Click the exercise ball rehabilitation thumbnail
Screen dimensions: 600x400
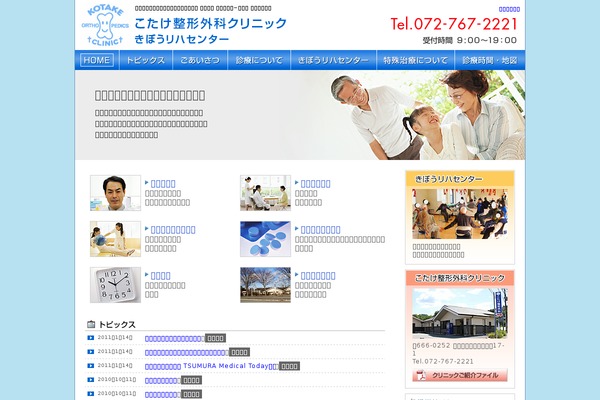[x=116, y=239]
